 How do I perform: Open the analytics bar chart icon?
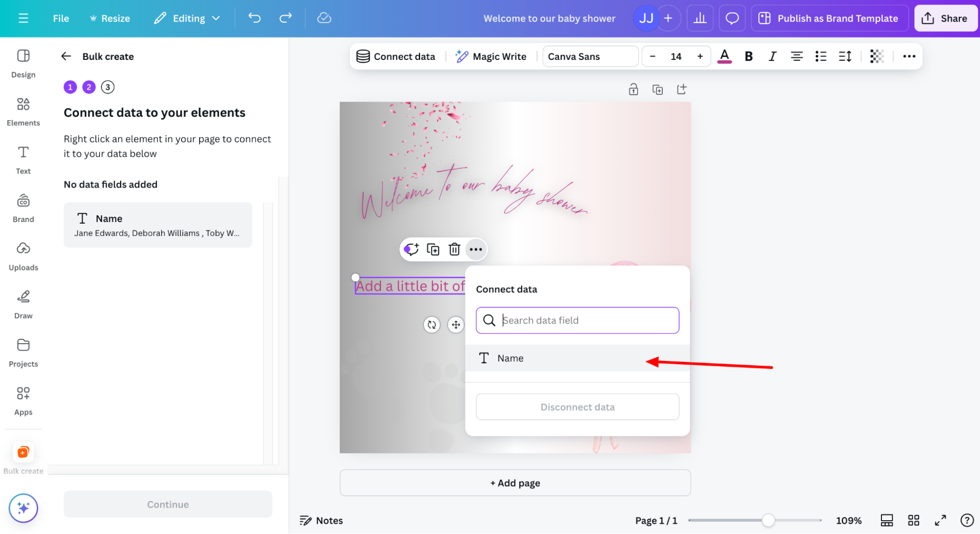click(x=700, y=18)
